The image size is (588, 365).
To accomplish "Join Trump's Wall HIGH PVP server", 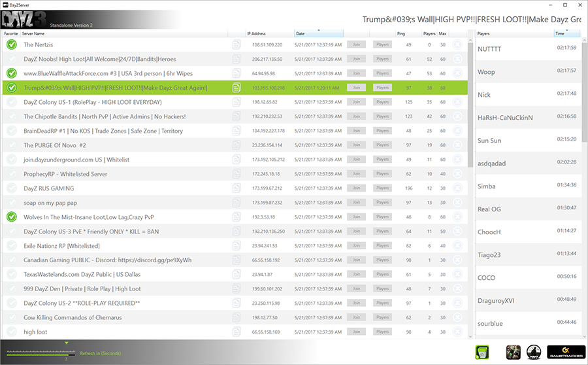I will tap(356, 88).
